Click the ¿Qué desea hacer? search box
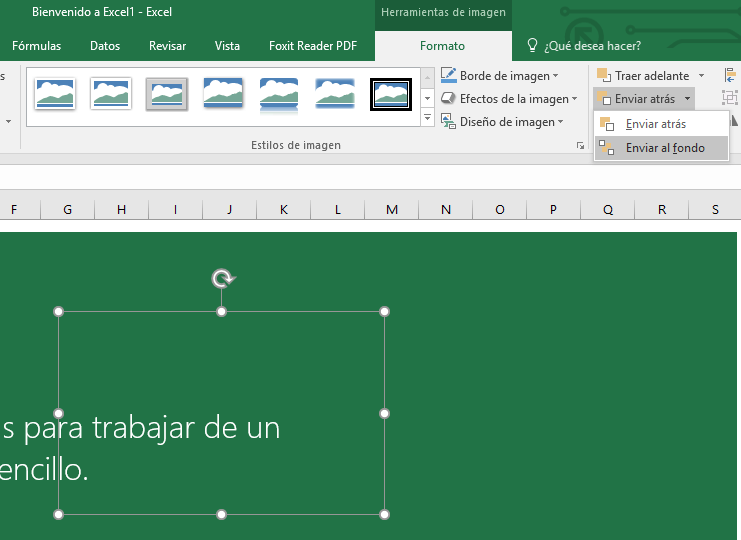Viewport: 741px width, 540px height. 593,46
